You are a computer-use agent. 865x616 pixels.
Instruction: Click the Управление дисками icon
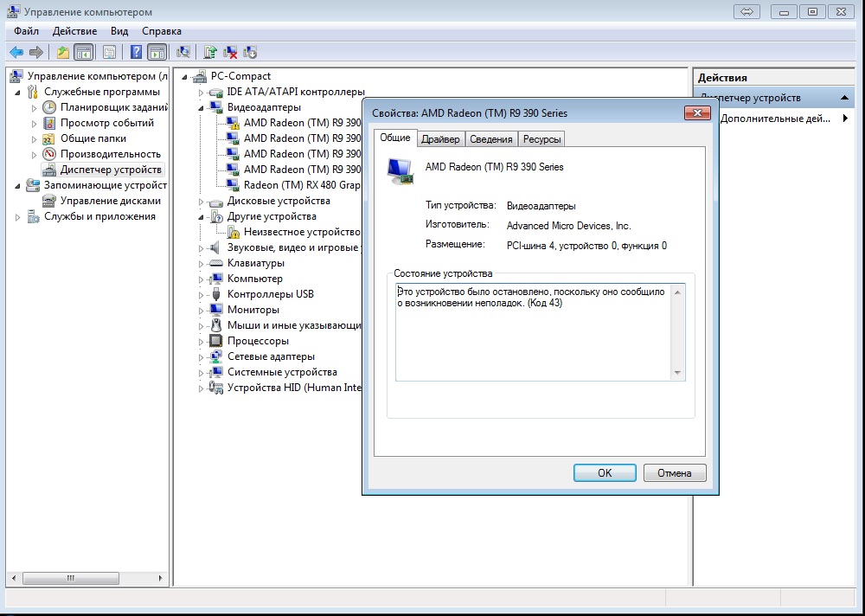[x=49, y=201]
